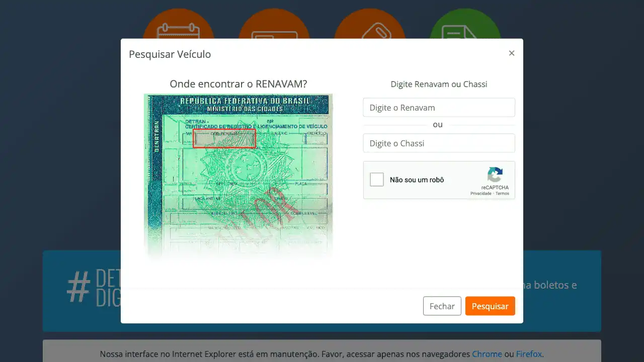Open the reCAPTCHA Privacidade link
The width and height of the screenshot is (644, 362).
pos(480,194)
